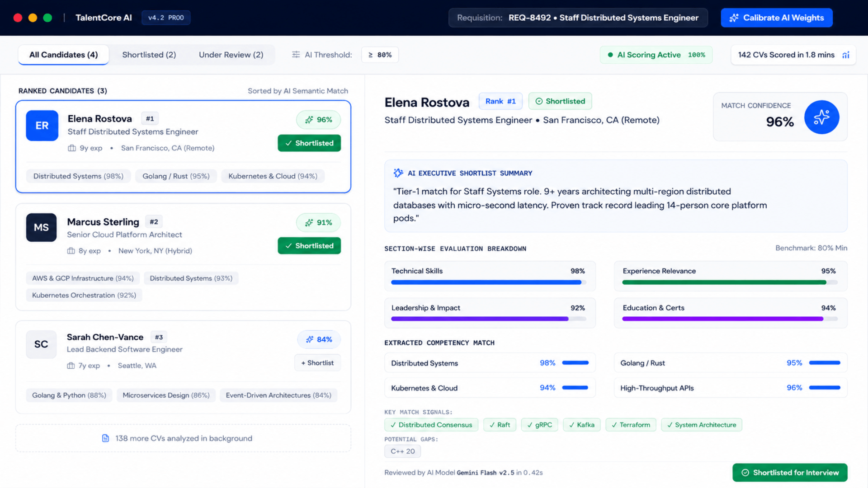Click the AI Threshold filter sliders icon
The height and width of the screenshot is (488, 868).
(x=296, y=55)
